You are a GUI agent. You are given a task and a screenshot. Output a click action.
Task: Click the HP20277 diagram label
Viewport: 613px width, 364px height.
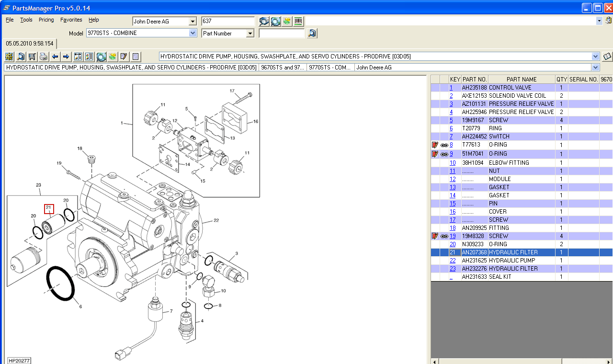pyautogui.click(x=20, y=361)
